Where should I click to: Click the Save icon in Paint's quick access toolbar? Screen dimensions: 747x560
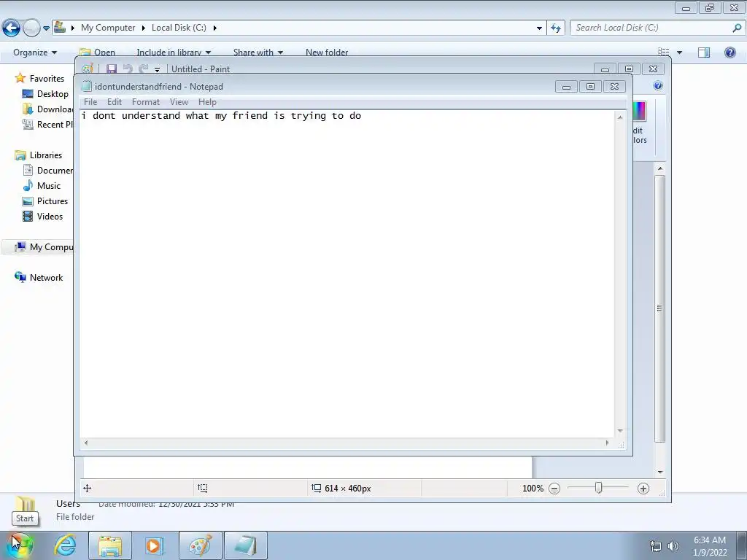(x=111, y=69)
